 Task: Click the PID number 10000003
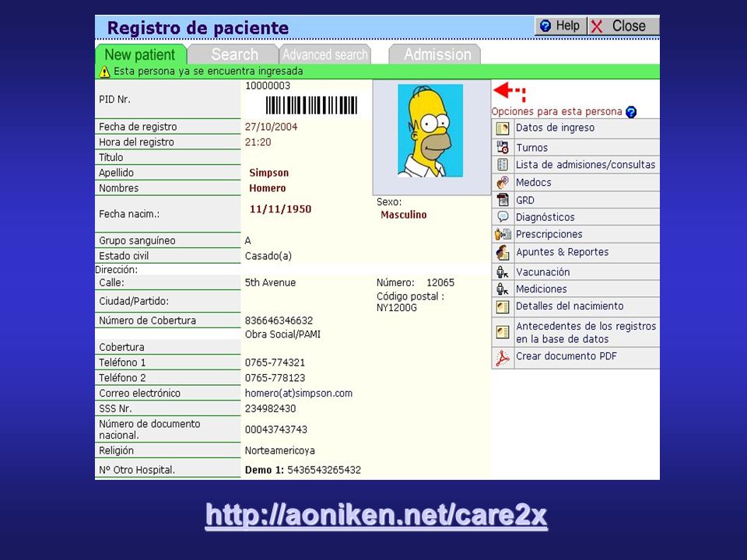pyautogui.click(x=267, y=86)
